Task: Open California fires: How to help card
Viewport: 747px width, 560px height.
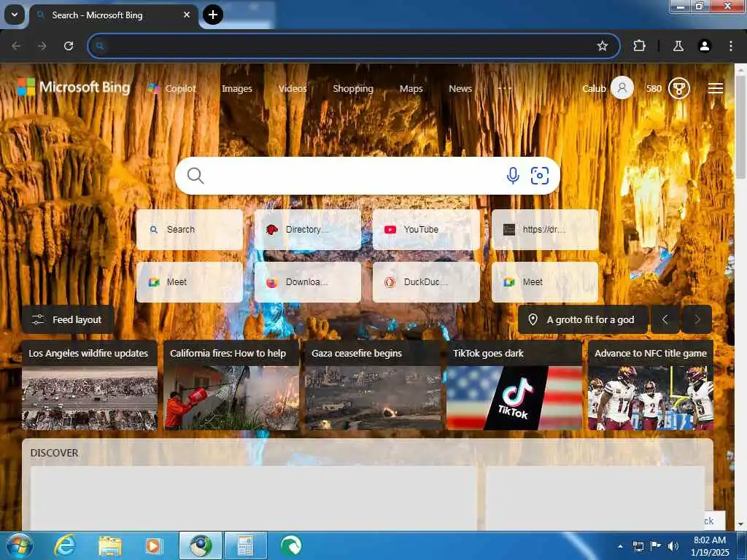Action: pyautogui.click(x=231, y=385)
